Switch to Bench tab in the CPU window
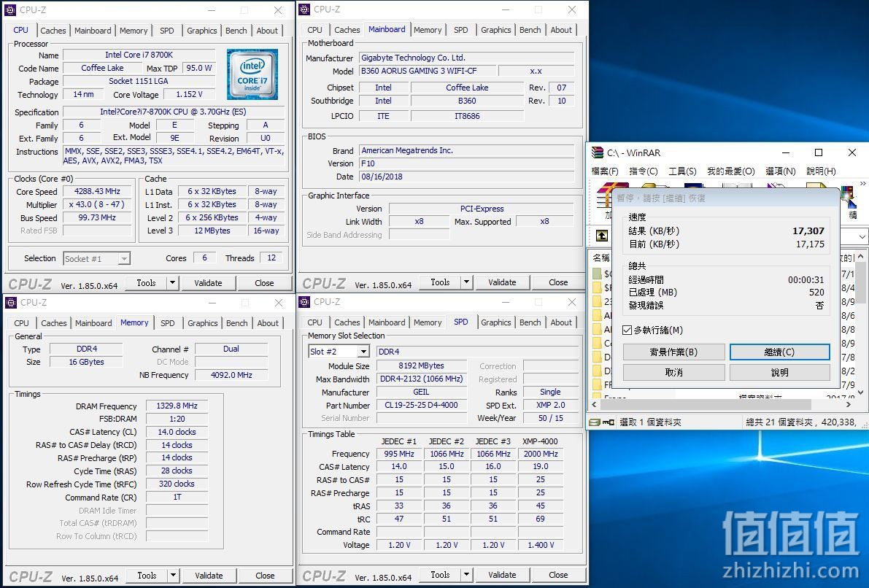869x588 pixels. click(x=236, y=31)
